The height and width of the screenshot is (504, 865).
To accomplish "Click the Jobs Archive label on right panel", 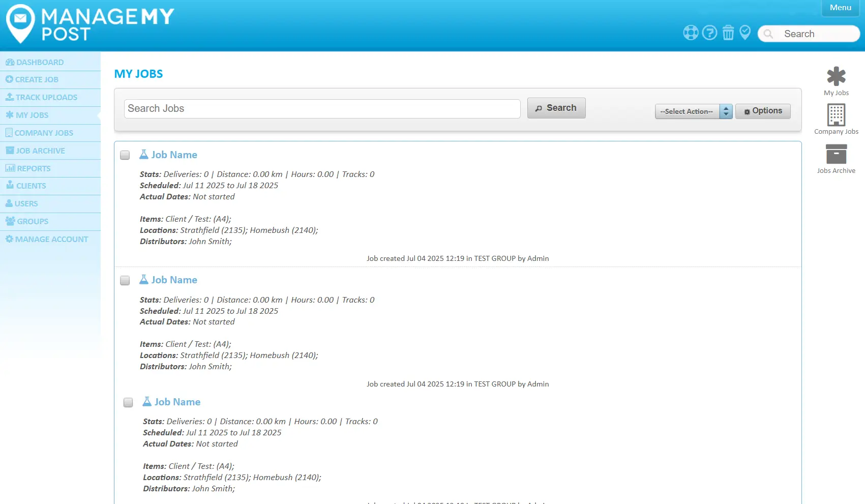I will click(x=836, y=170).
